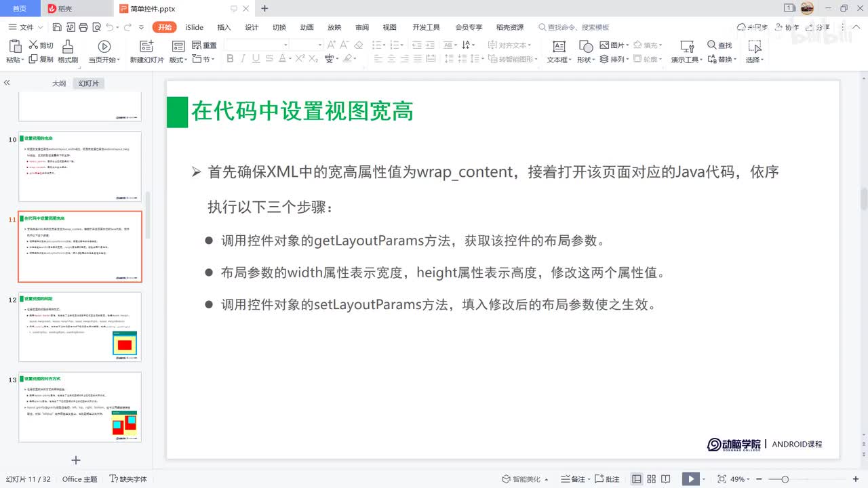This screenshot has height=488, width=868.
Task: Open the Insert (插入) ribbon tab
Action: [x=224, y=27]
